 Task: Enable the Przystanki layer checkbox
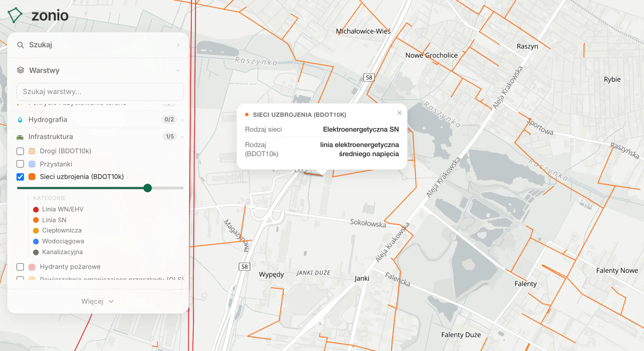click(20, 164)
